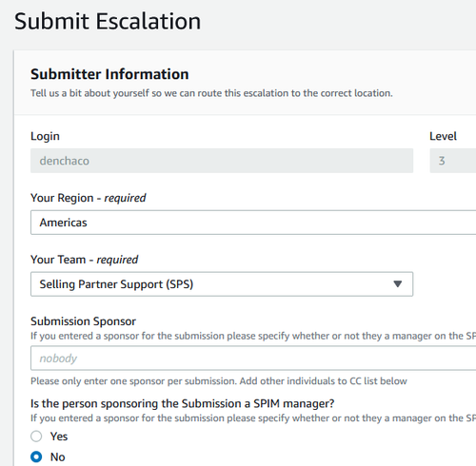Screen dimensions: 476x466
Task: Click the SPIM manager question text
Action: [x=183, y=403]
